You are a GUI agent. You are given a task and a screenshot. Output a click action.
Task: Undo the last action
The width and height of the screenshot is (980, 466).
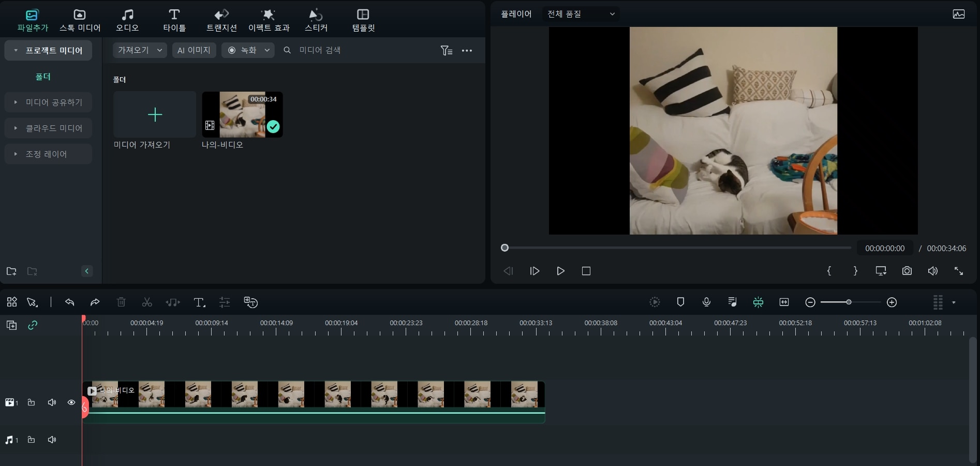[70, 302]
